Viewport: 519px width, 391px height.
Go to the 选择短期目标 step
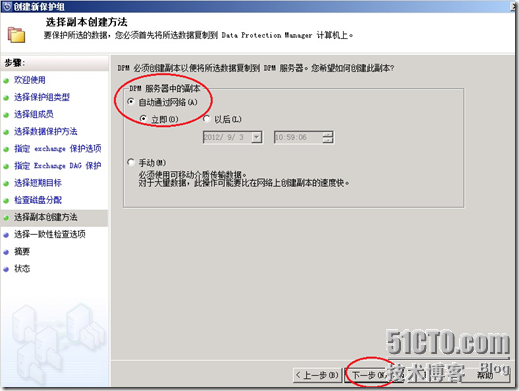[38, 183]
